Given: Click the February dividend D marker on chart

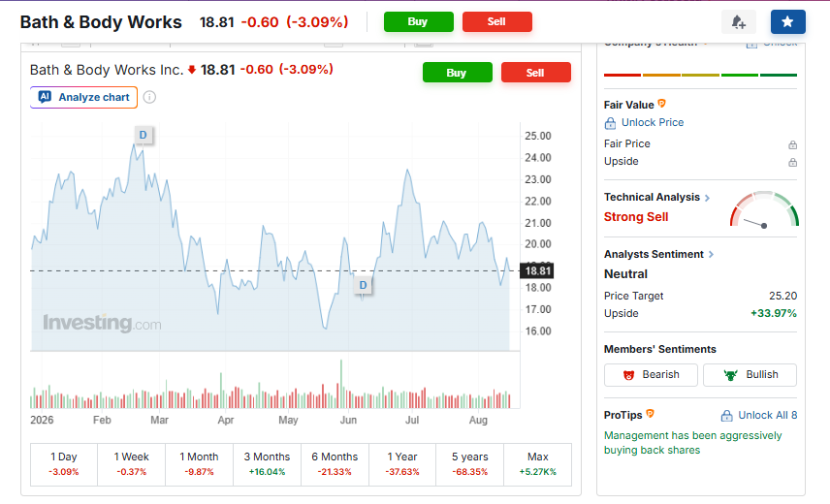Looking at the screenshot, I should [x=143, y=135].
